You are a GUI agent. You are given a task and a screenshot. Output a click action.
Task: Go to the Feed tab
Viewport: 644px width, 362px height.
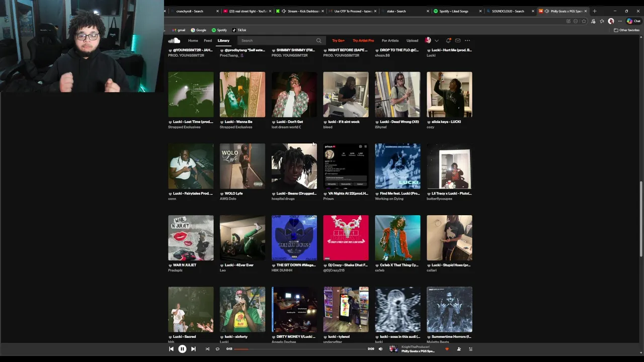[208, 41]
